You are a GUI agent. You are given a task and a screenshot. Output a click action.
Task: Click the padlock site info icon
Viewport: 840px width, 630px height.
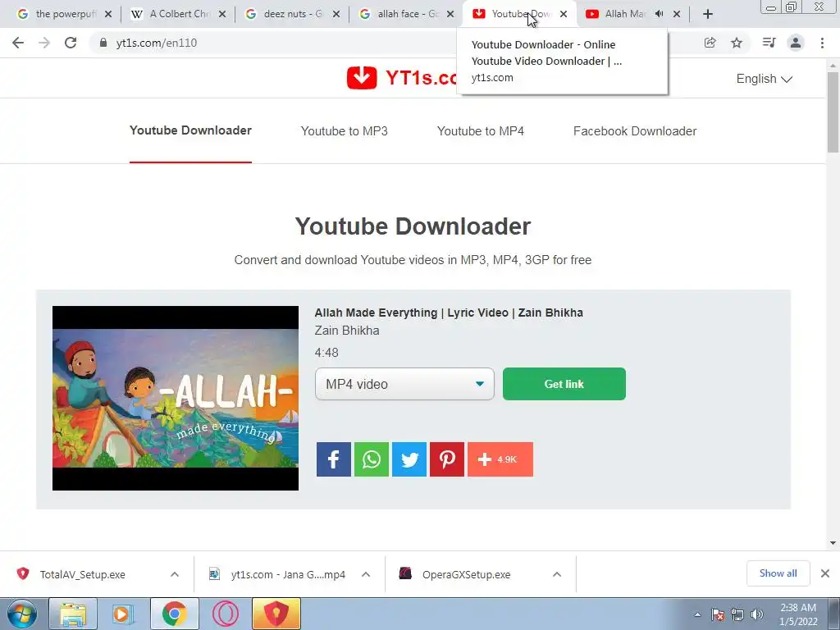pos(103,43)
